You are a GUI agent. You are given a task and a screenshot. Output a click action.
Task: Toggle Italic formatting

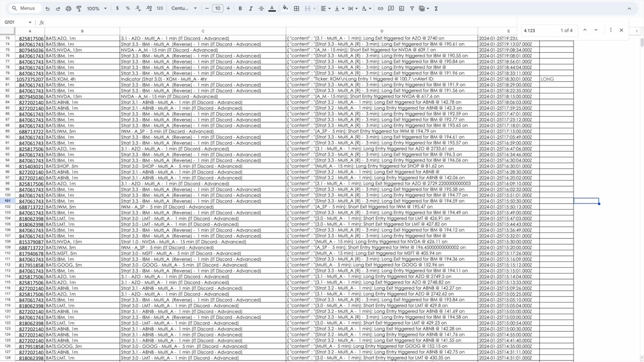(x=251, y=9)
